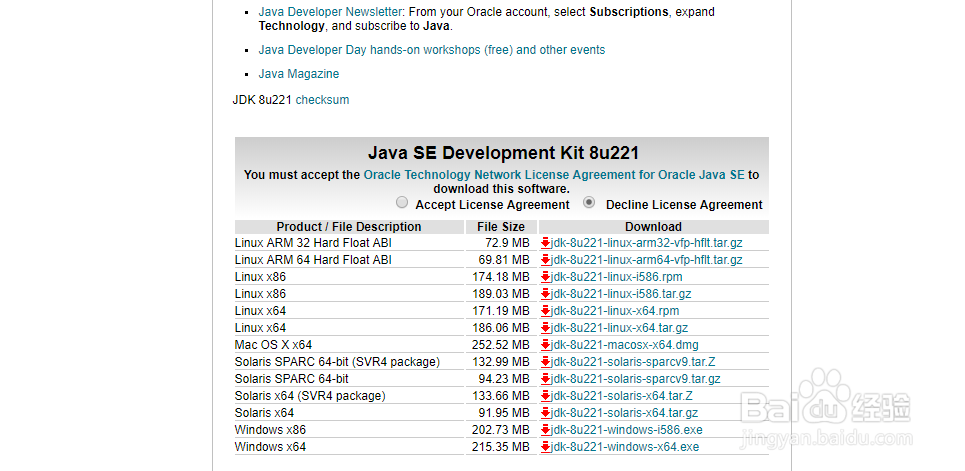
Task: Click download arrow icon for jdk-8u221-linux-i586.rpm
Action: click(545, 277)
